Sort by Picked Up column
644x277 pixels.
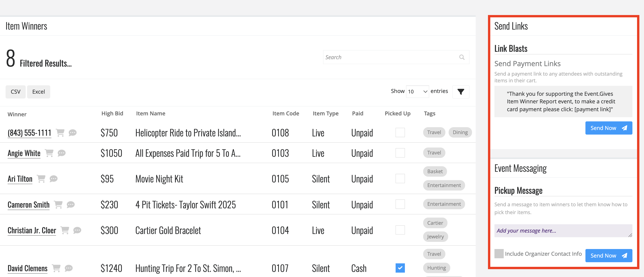[x=397, y=114]
